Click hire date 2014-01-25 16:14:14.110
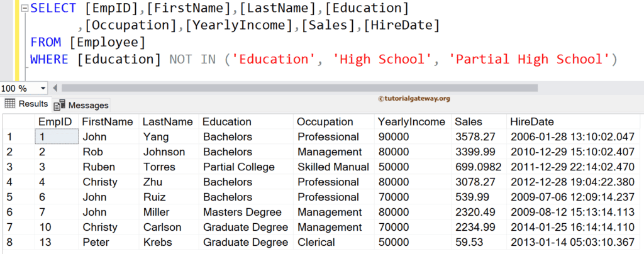The width and height of the screenshot is (644, 254). click(574, 227)
